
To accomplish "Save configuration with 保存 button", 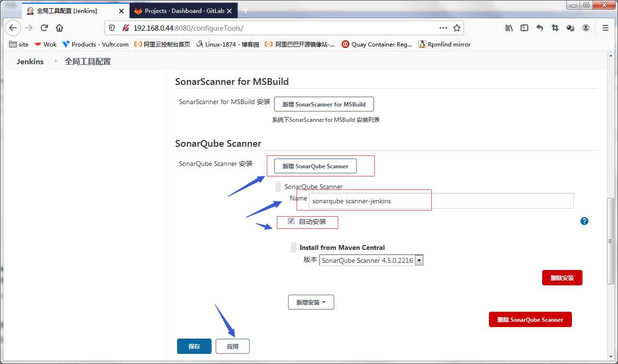I will click(194, 346).
